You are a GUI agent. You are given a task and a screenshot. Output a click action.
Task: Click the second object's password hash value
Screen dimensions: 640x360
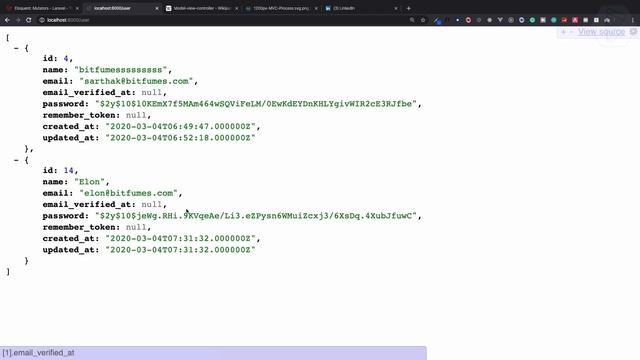[x=256, y=216]
